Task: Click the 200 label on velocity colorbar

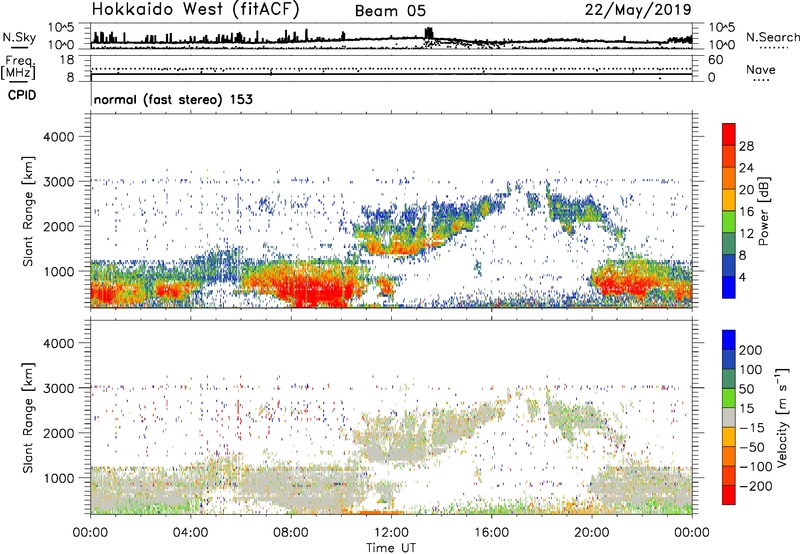Action: [751, 350]
